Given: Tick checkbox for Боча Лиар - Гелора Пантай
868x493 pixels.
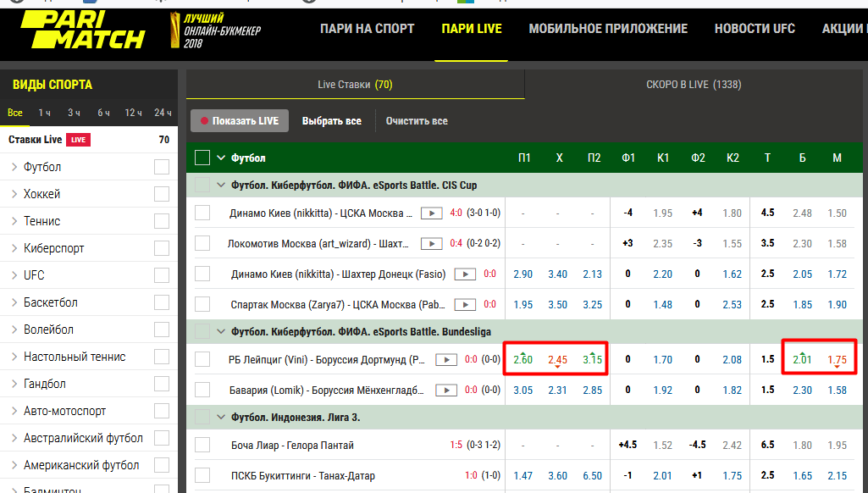Looking at the screenshot, I should coord(202,445).
